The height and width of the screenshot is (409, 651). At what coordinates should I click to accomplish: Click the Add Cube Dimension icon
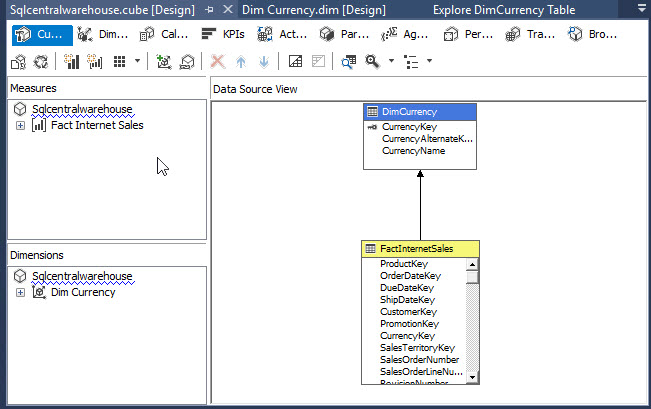click(x=164, y=62)
